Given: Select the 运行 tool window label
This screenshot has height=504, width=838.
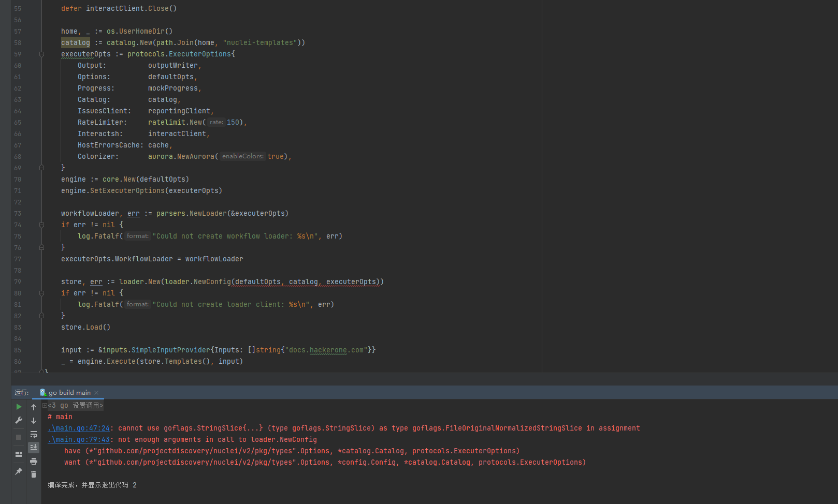Looking at the screenshot, I should tap(22, 392).
